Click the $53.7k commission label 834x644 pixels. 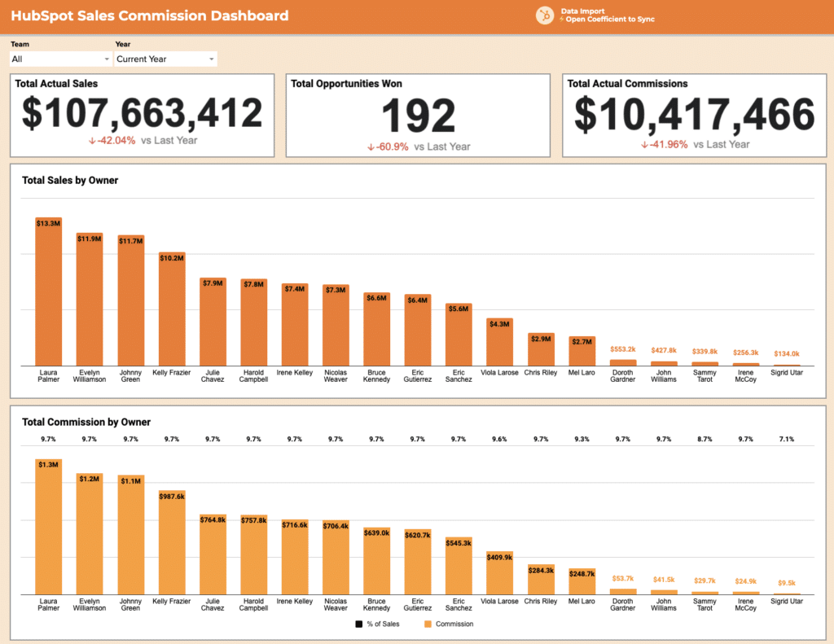623,579
